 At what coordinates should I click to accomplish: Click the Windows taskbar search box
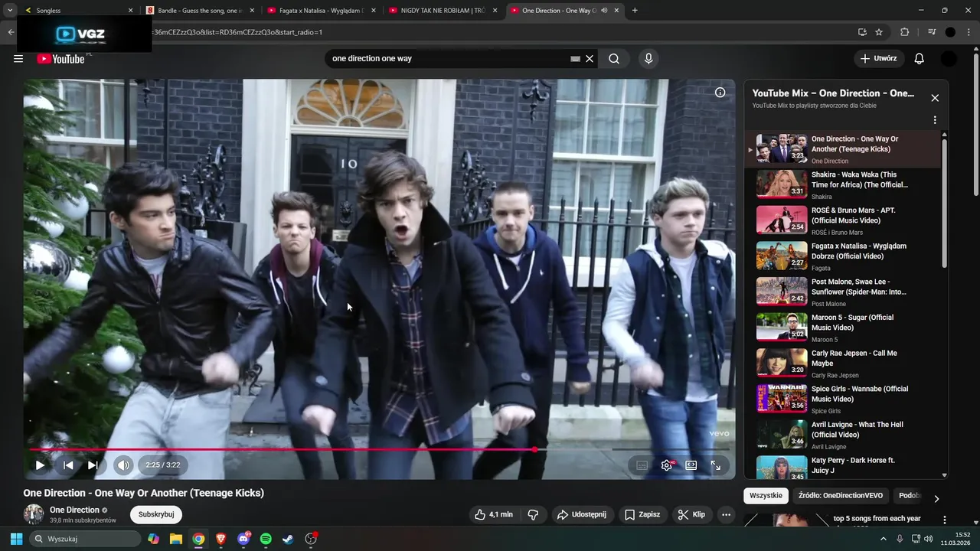[85, 539]
